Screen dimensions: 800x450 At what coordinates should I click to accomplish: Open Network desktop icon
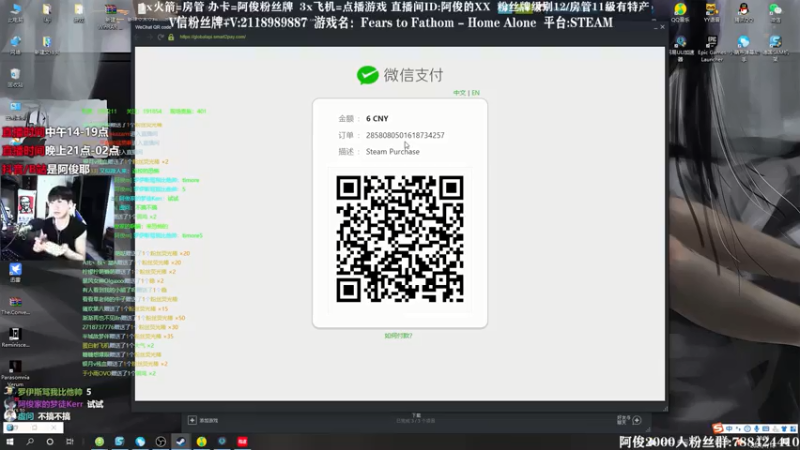point(15,45)
